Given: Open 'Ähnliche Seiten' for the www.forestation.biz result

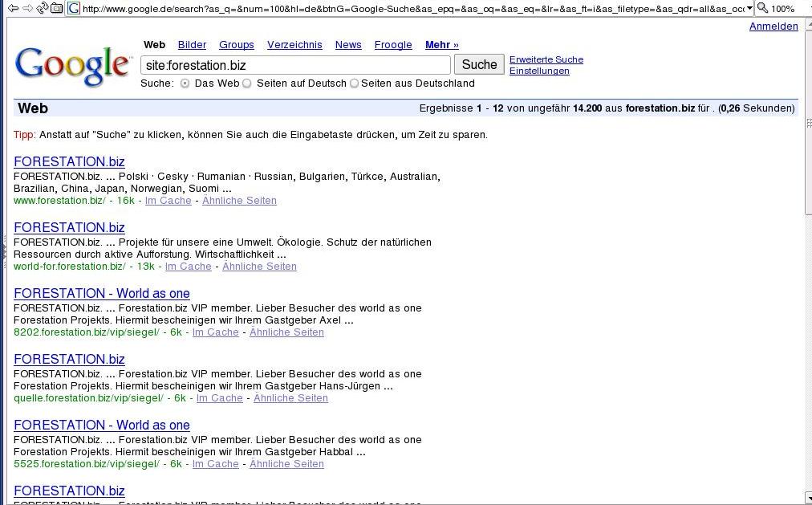Looking at the screenshot, I should point(239,201).
